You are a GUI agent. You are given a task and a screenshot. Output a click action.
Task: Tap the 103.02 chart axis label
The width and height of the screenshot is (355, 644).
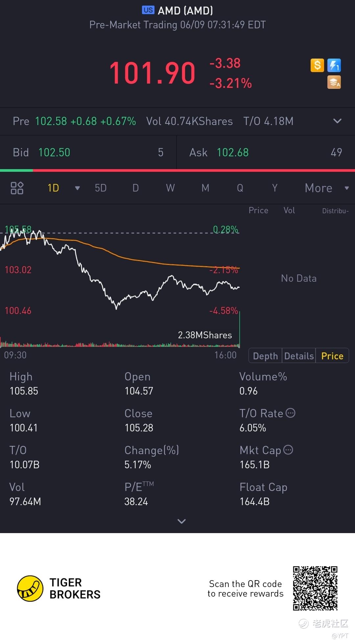(18, 270)
